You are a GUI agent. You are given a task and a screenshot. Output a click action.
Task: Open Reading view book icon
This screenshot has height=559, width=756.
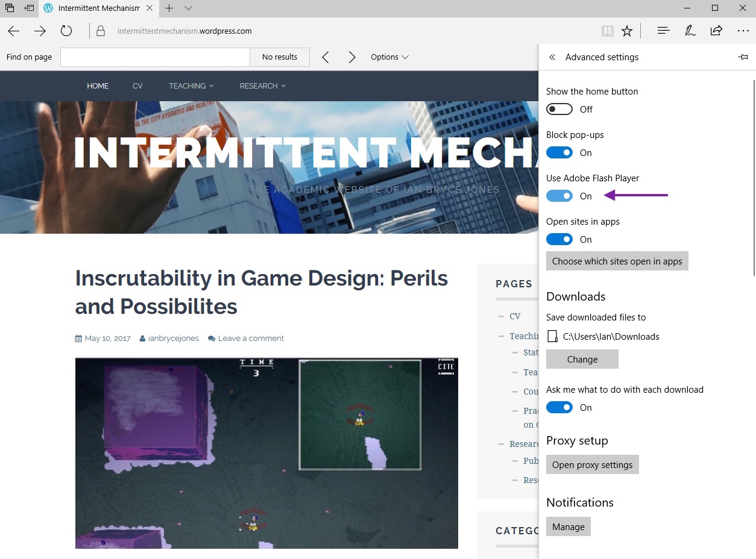tap(607, 31)
